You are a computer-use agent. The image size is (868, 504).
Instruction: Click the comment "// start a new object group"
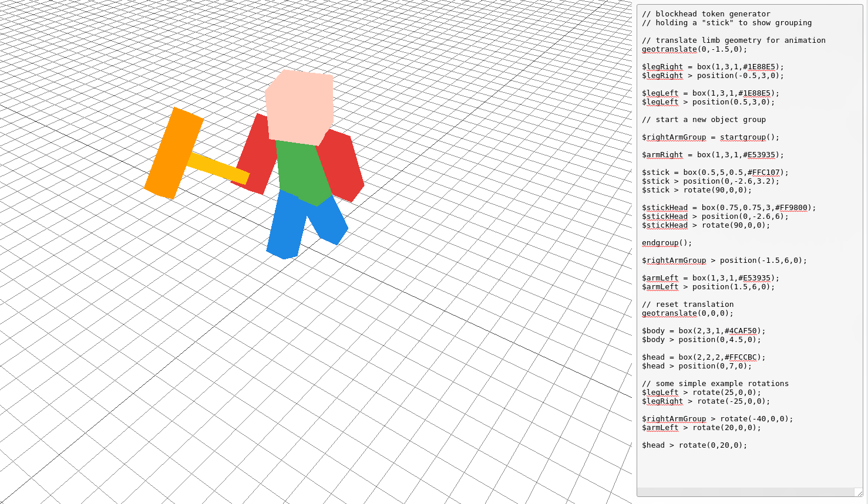[x=704, y=120]
